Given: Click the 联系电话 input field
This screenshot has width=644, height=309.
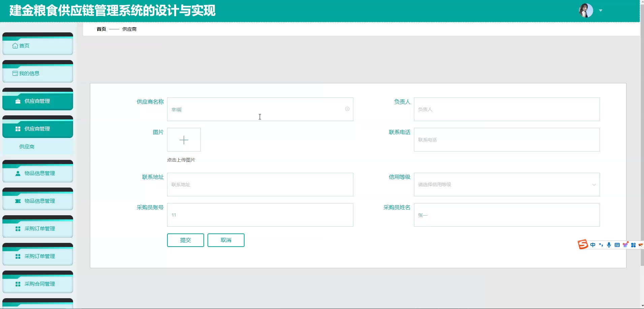Looking at the screenshot, I should [507, 140].
